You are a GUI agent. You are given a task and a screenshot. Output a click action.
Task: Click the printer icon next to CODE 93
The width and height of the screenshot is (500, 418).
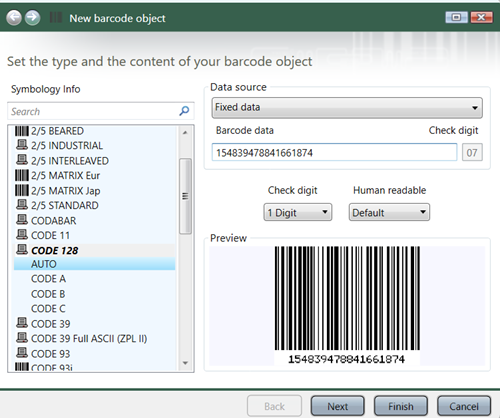pyautogui.click(x=22, y=353)
